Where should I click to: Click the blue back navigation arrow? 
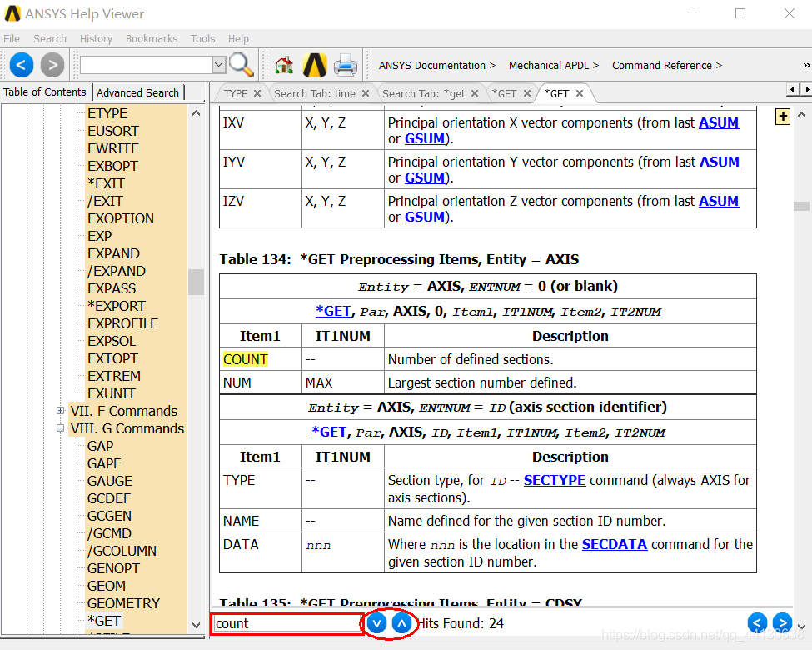[22, 64]
